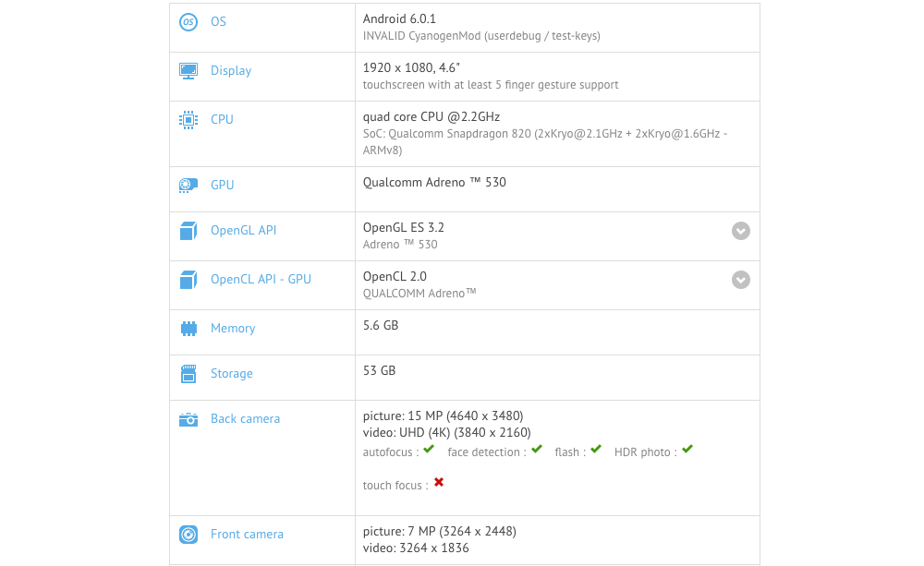Click the OpenCL API cube icon
924x566 pixels.
coord(188,280)
